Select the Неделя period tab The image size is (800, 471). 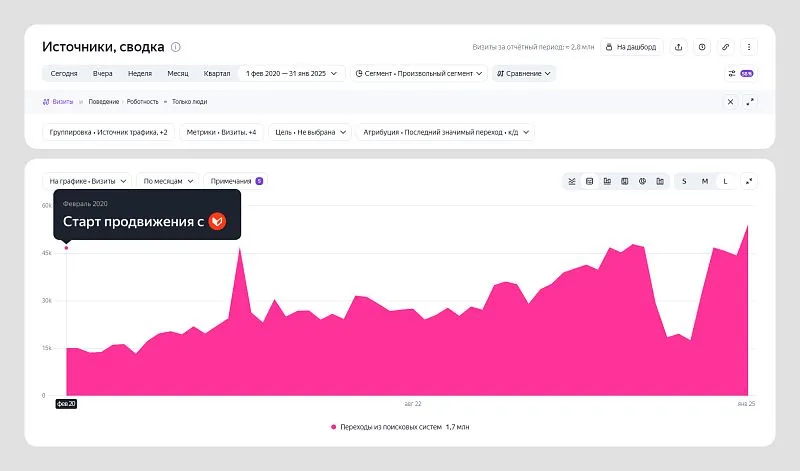click(x=140, y=73)
